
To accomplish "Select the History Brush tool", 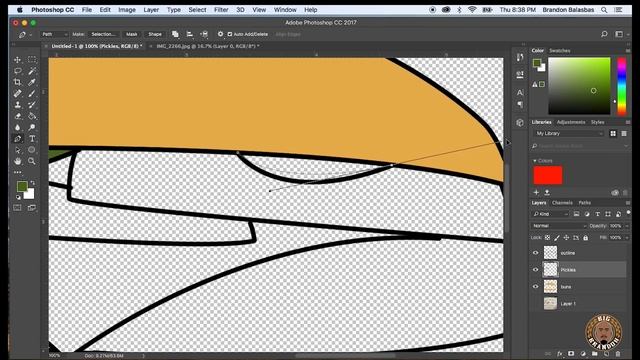I will pyautogui.click(x=32, y=105).
